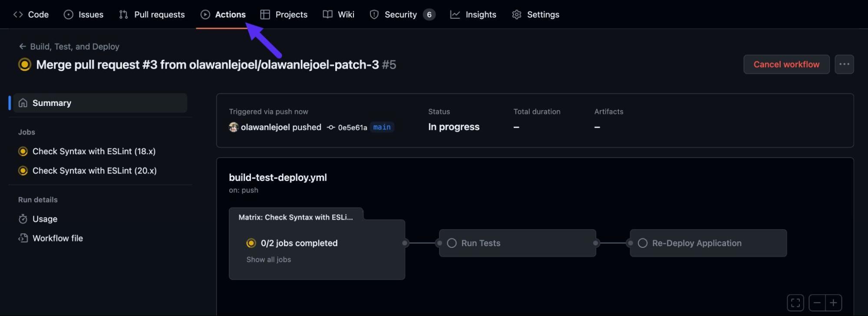Click the status icon of ESLint (20.x) job
The image size is (868, 316).
23,171
